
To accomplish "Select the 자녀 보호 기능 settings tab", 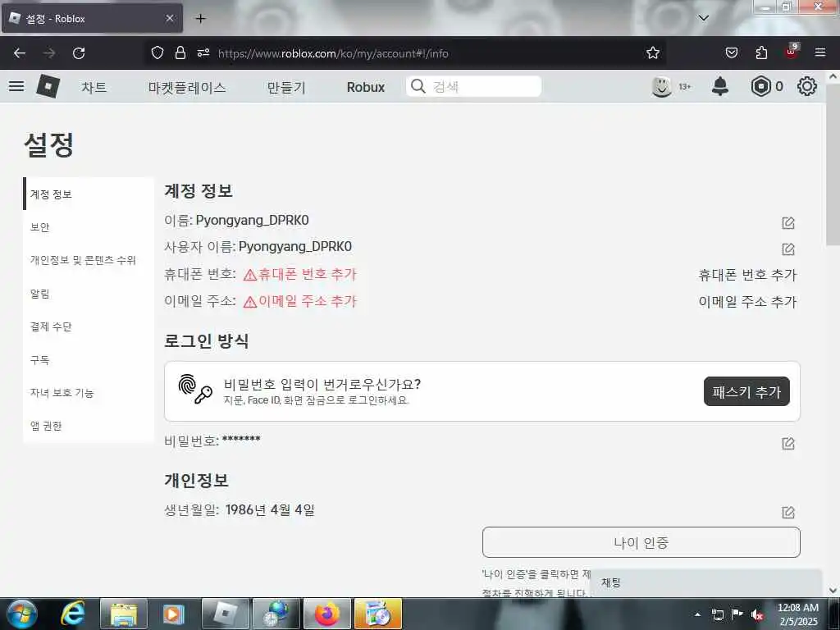I will [x=89, y=393].
